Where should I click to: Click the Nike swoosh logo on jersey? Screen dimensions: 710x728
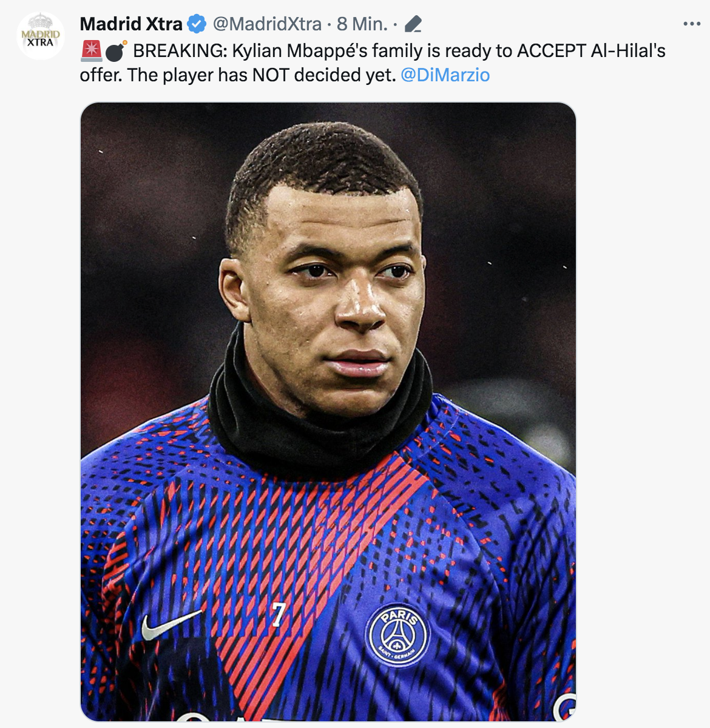click(171, 624)
